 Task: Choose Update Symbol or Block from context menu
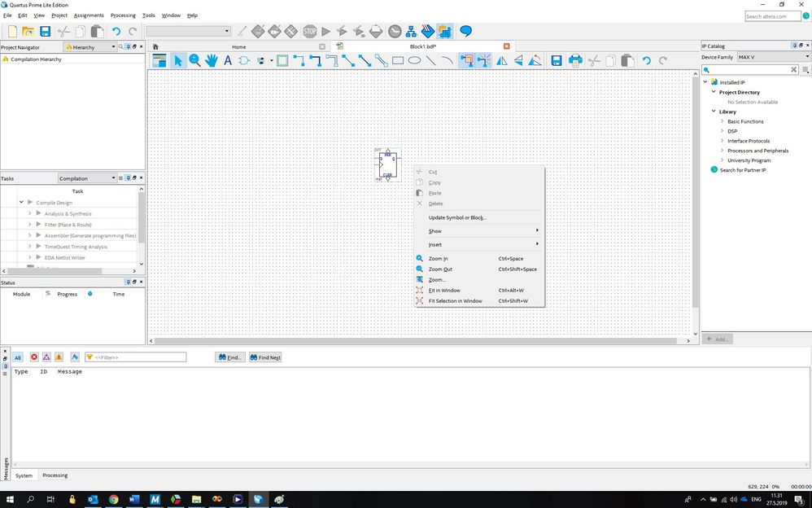(x=456, y=217)
